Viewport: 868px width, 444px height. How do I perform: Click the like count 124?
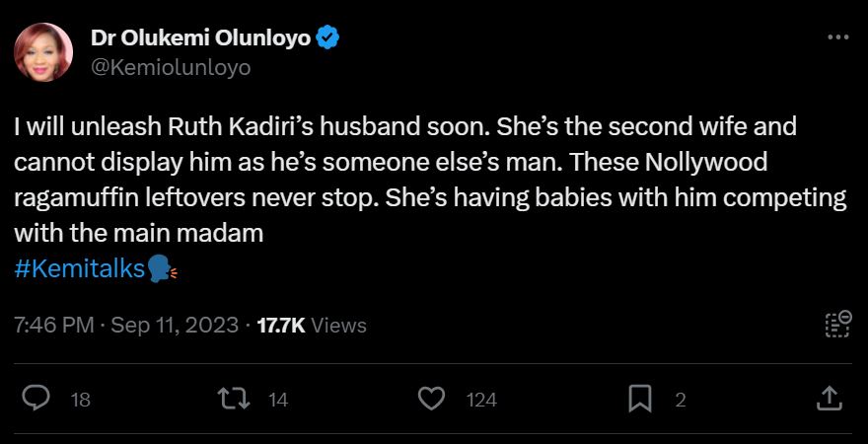point(481,400)
